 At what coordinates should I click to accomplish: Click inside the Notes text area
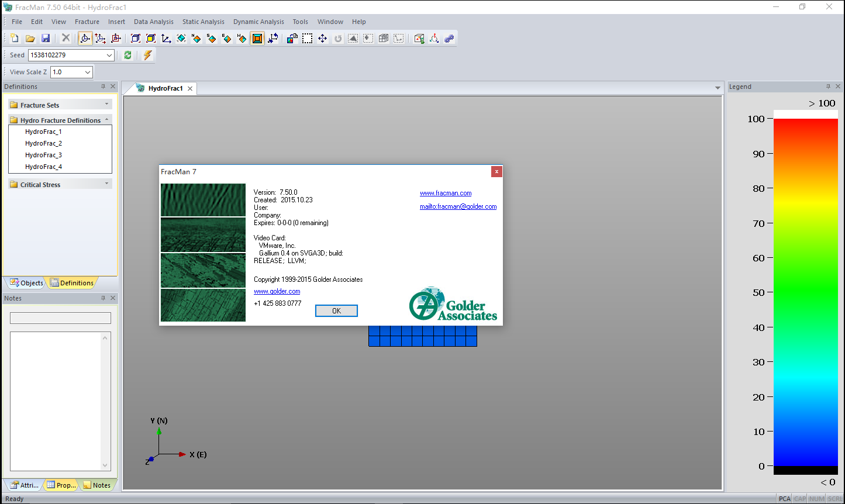click(56, 402)
